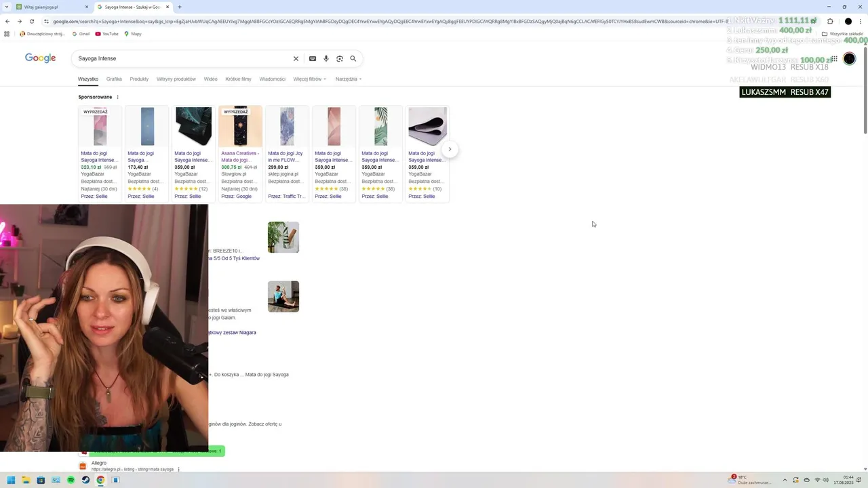This screenshot has height=488, width=868.
Task: Switch to the Krótkie filmy tab
Action: click(x=239, y=79)
